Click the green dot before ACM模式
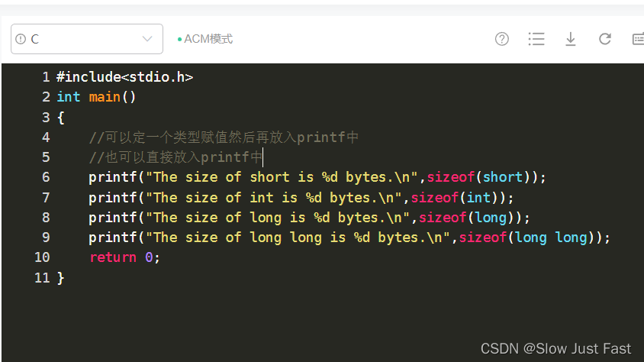 point(179,40)
